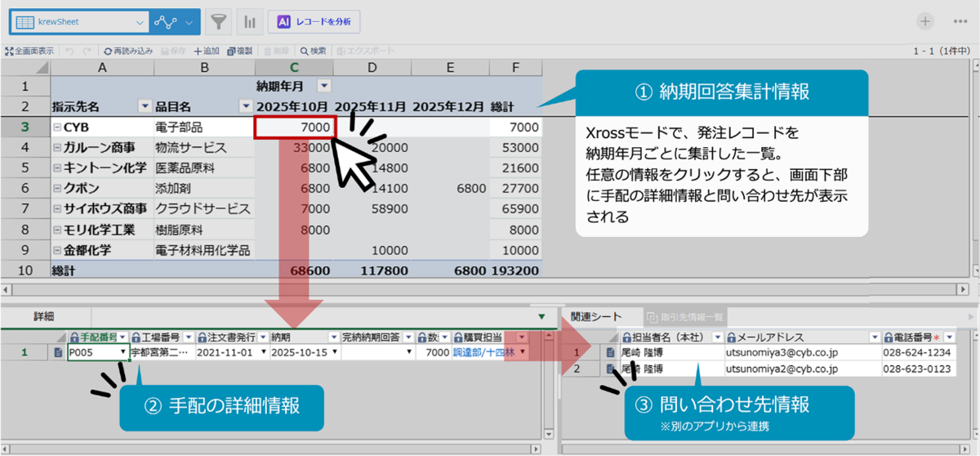Click the redo arrow in toolbar
Screen dimensions: 980x456
click(87, 51)
